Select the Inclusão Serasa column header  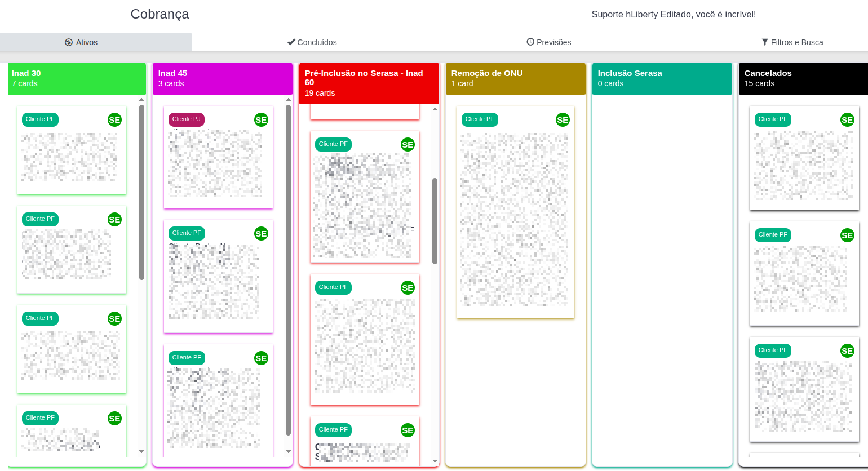662,78
